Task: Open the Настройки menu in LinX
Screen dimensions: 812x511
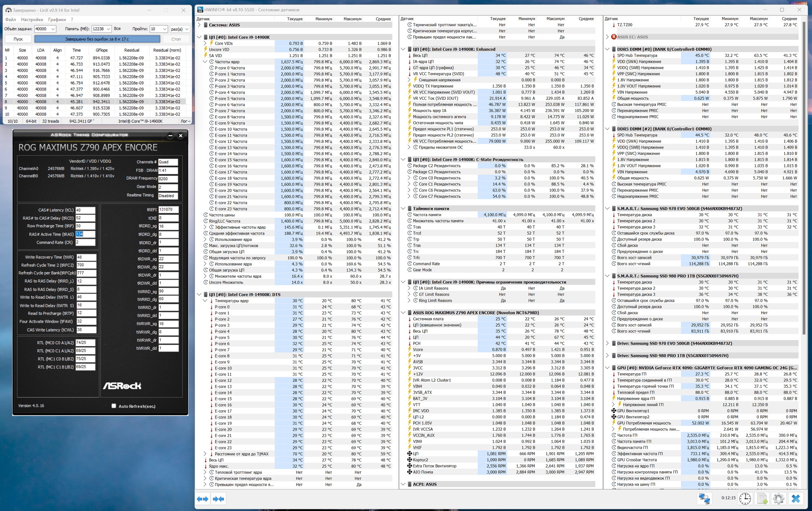Action: [32, 20]
